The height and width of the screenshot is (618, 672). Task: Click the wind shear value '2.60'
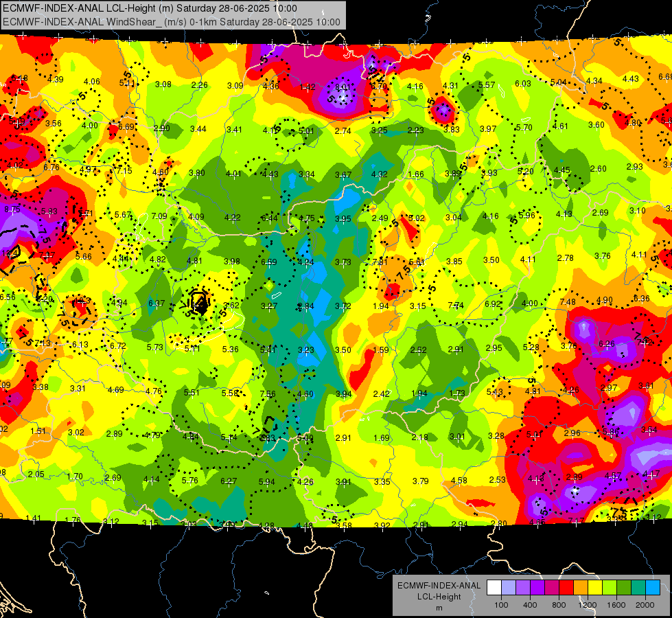[599, 168]
